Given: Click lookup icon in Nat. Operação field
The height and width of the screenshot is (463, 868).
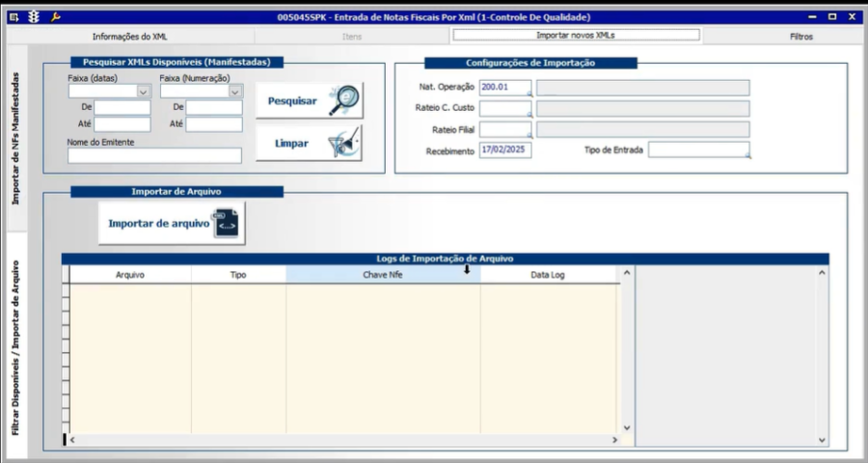Looking at the screenshot, I should pos(529,93).
